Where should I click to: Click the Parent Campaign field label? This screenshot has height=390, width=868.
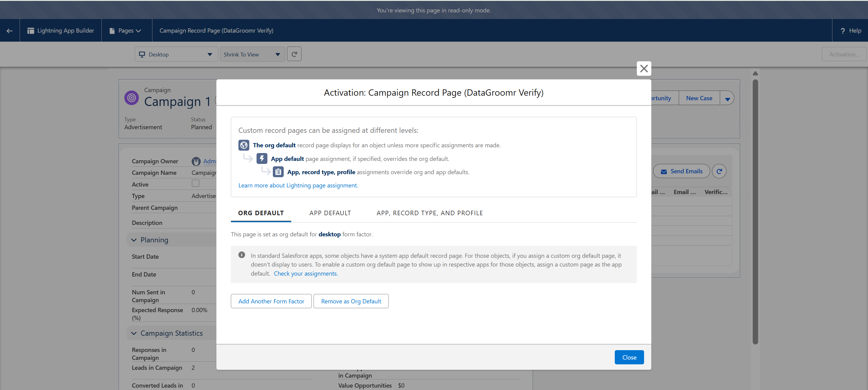(x=155, y=208)
